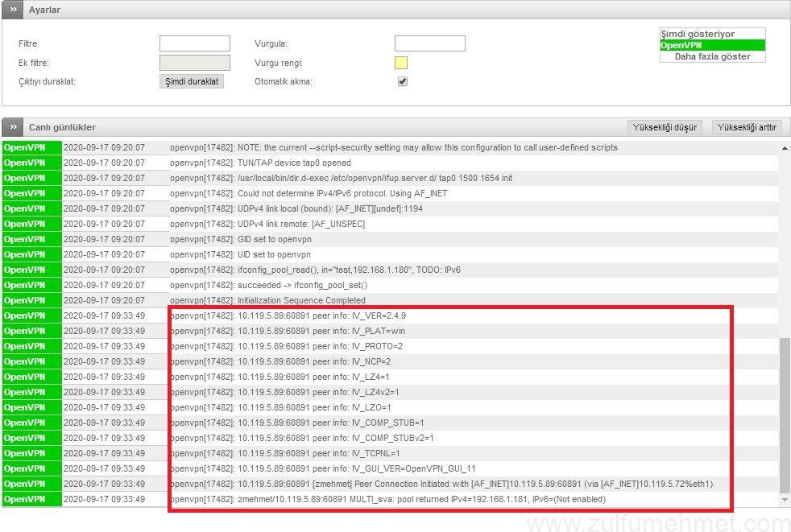Collapse the Ayarlar panel arrow
Viewport: 791px width, 532px height.
coord(13,10)
